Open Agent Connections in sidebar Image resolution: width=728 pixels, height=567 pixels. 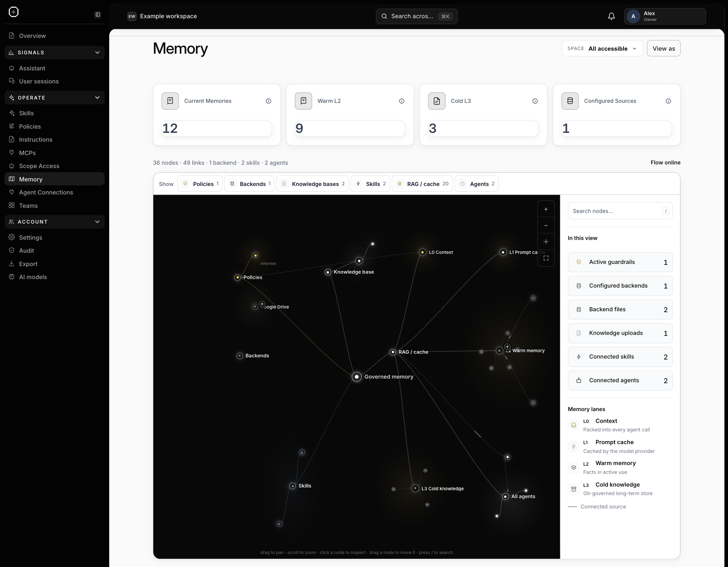point(46,192)
